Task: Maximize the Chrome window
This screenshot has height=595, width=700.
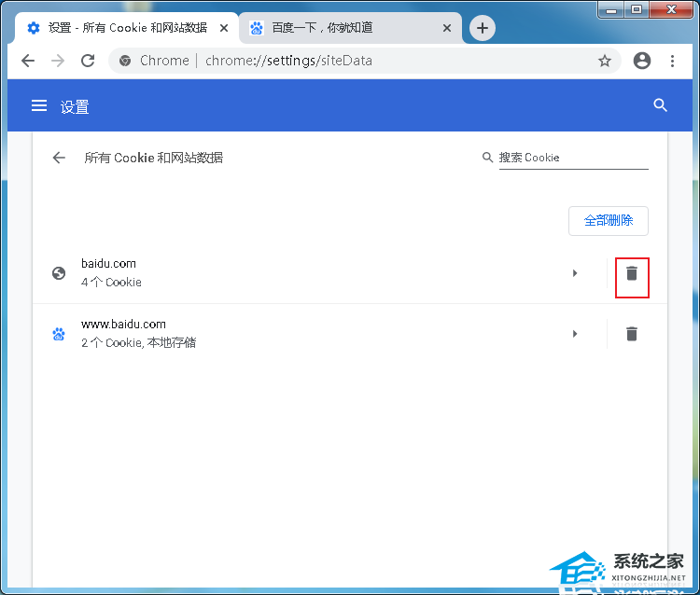Action: click(637, 10)
